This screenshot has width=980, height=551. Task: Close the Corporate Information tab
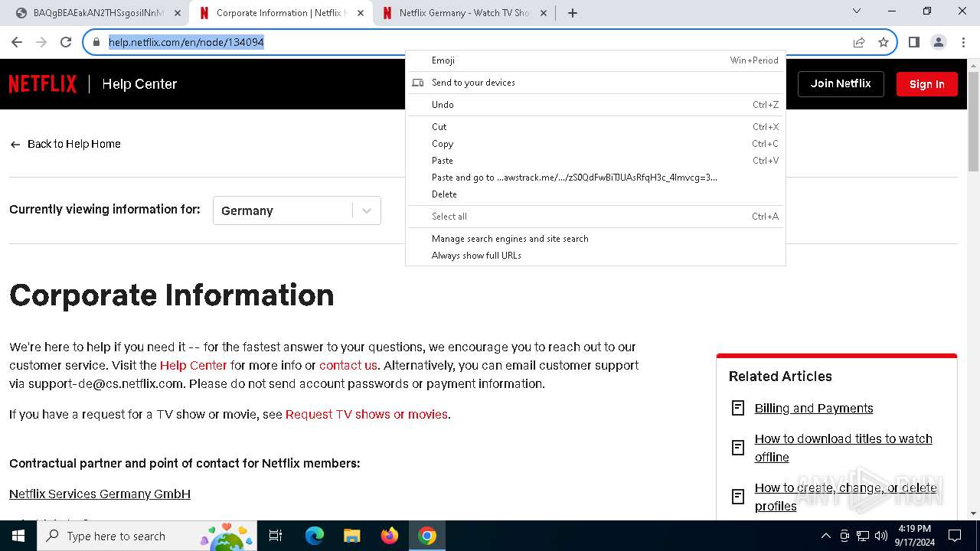coord(361,13)
